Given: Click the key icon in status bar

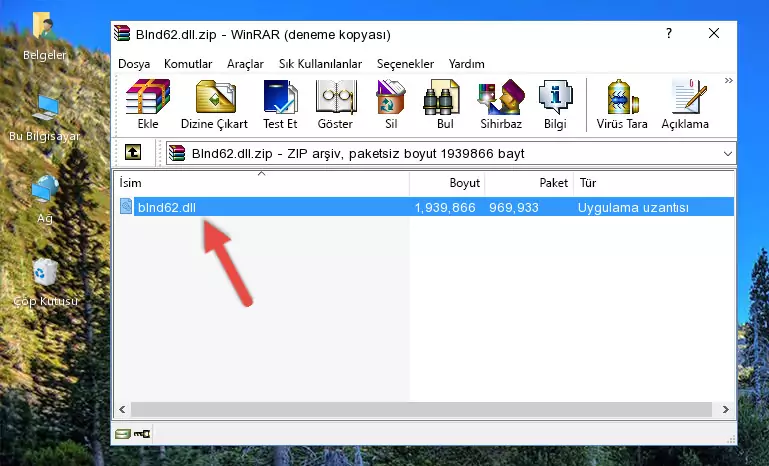Looking at the screenshot, I should tap(142, 434).
